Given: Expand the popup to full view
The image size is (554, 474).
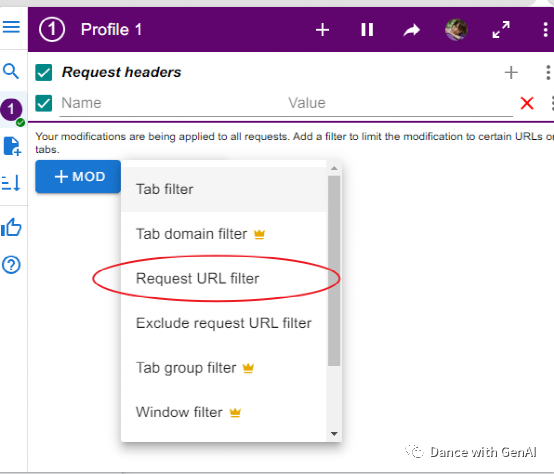Looking at the screenshot, I should 501,30.
